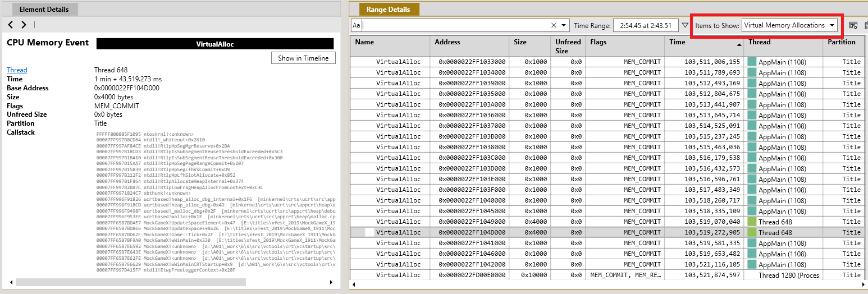
Task: Click the callstack line MockGameX!UpdateSpaceElement+0x47
Action: (216, 223)
